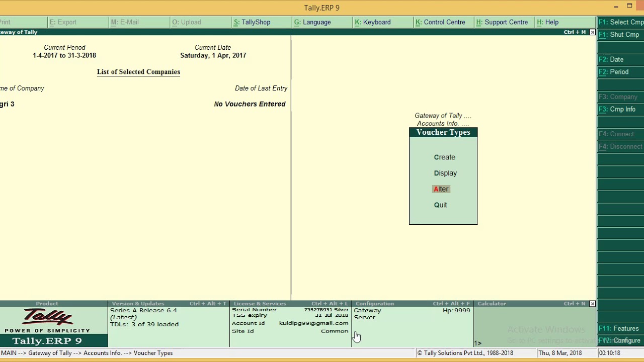644x362 pixels.
Task: Click the breadcrumb path in status bar
Action: 87,353
